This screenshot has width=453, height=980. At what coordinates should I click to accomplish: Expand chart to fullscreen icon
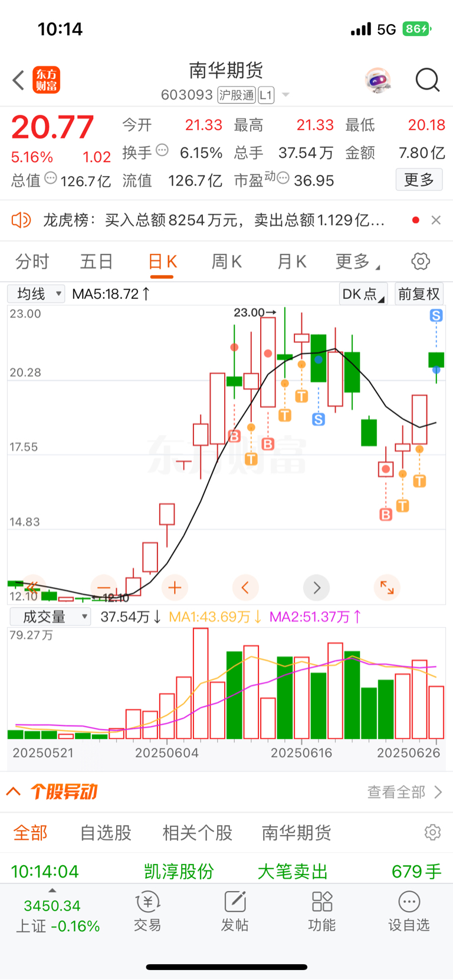coord(387,588)
